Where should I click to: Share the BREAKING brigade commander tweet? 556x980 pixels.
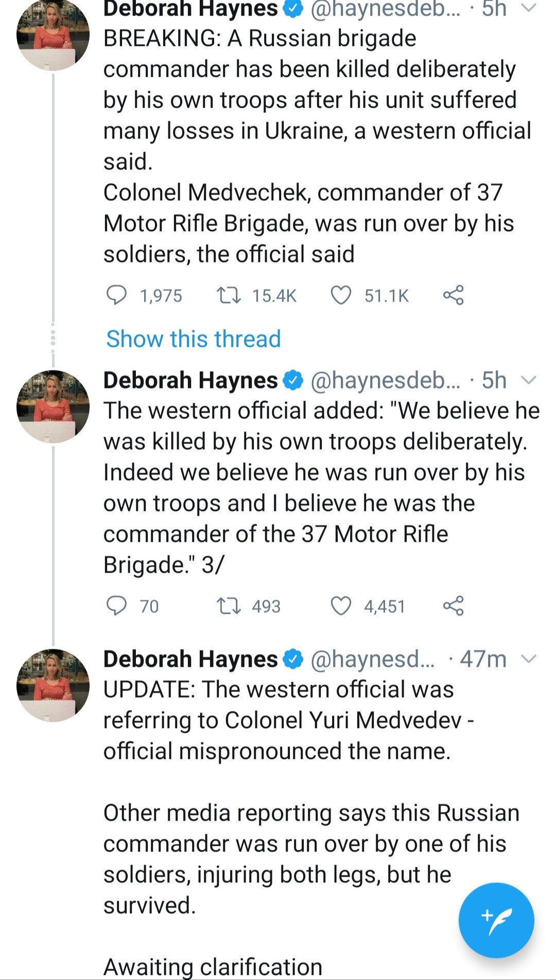(x=453, y=295)
